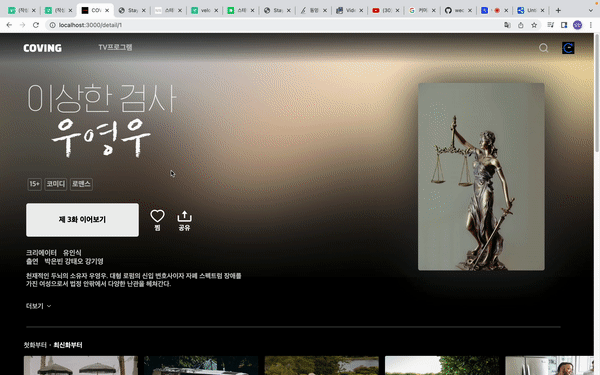Bookmark this page with the star icon
This screenshot has height=375, width=600.
[x=534, y=25]
